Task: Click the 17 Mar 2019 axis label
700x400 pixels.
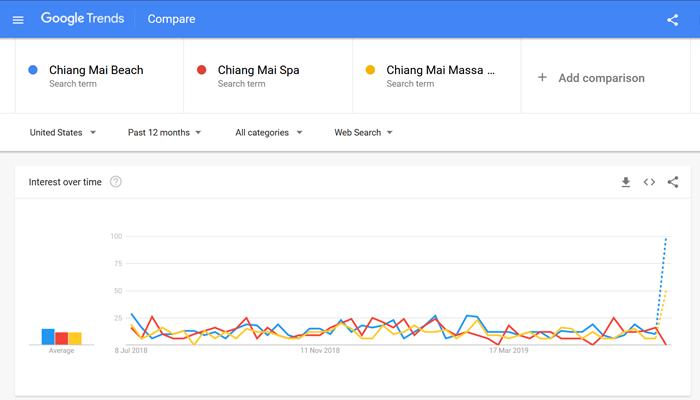Action: (x=508, y=350)
